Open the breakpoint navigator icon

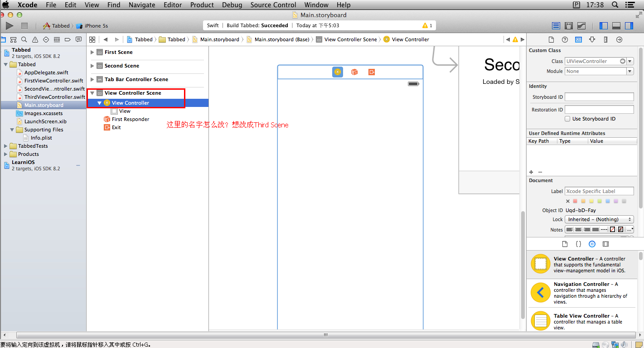[68, 39]
